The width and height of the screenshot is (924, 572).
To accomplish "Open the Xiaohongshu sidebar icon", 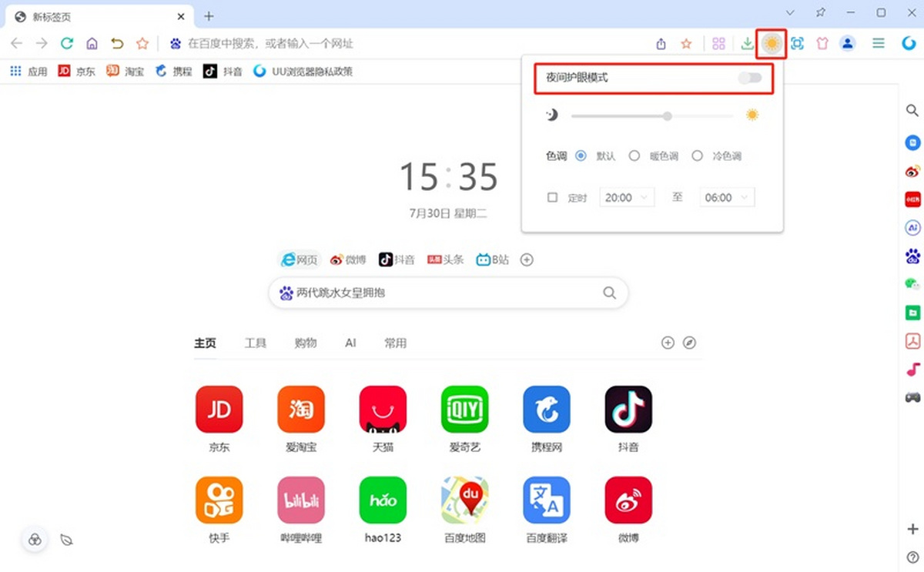I will (x=912, y=199).
